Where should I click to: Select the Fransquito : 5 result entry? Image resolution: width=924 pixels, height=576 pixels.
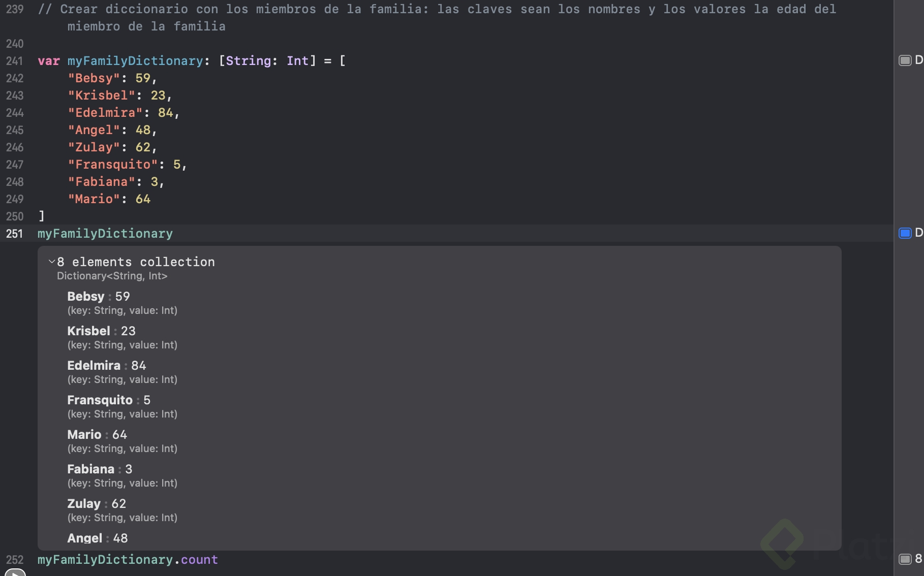(x=108, y=400)
